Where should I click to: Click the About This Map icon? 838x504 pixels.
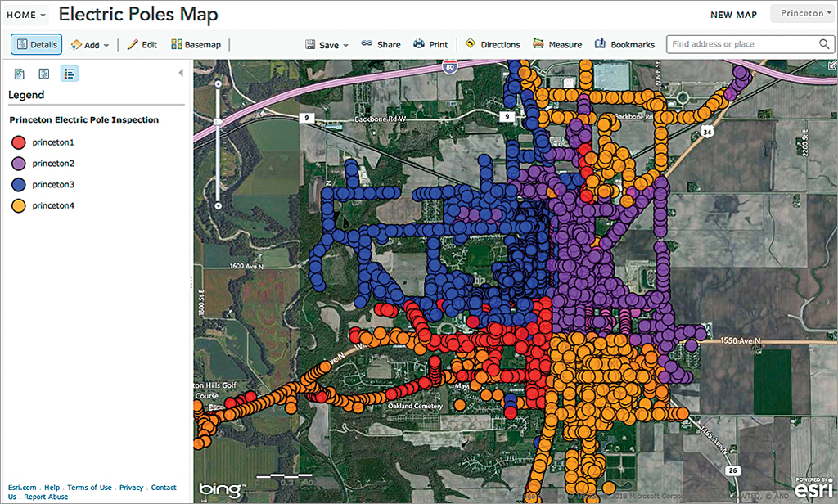tap(19, 73)
